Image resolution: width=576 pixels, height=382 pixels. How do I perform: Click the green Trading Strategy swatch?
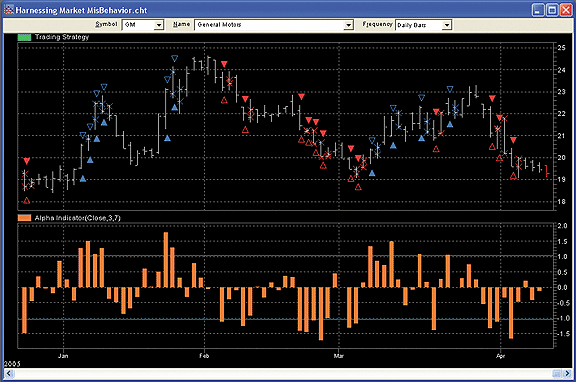pos(24,37)
